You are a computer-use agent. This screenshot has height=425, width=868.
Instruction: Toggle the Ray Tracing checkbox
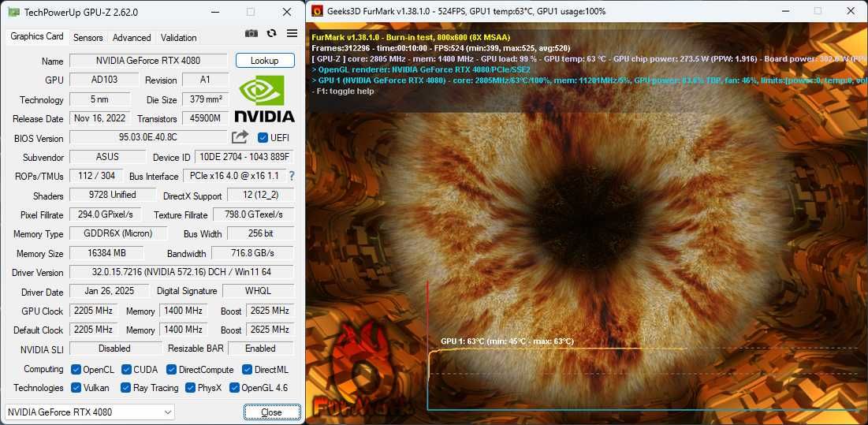point(125,387)
